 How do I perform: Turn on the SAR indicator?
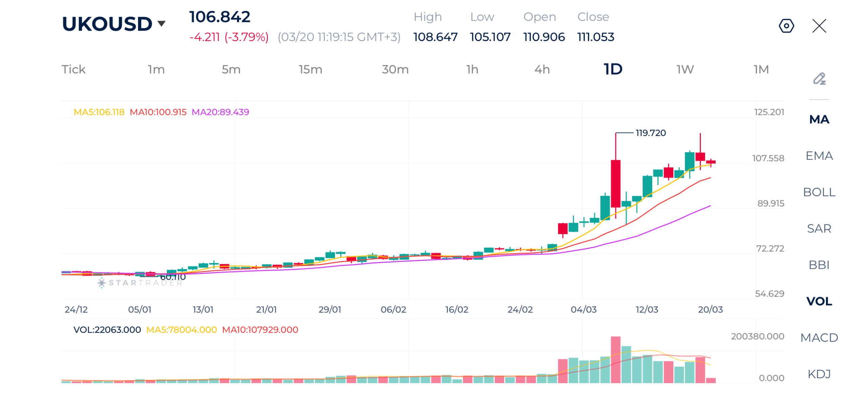(818, 228)
